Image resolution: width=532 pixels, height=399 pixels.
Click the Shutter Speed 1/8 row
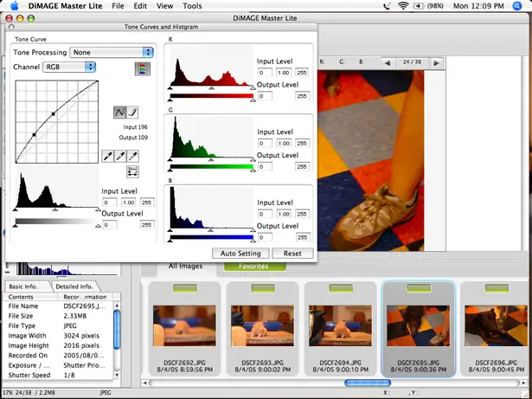click(x=58, y=375)
